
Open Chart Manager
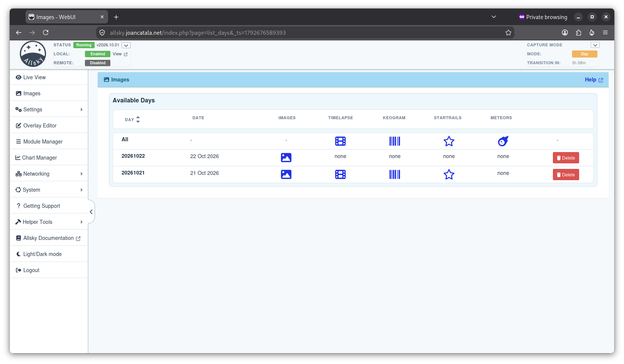49,158
